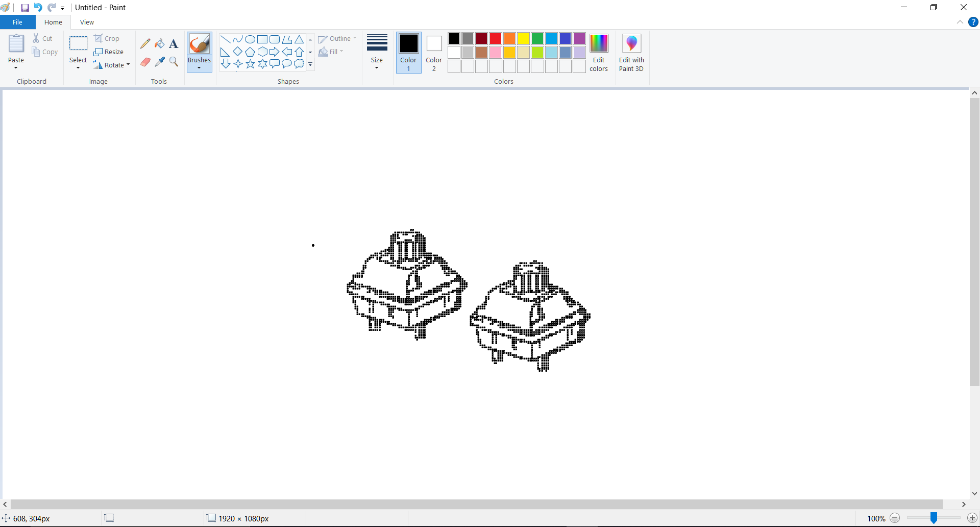Open the Customize Quick Access Toolbar dropdown
This screenshot has height=527, width=980.
point(63,8)
